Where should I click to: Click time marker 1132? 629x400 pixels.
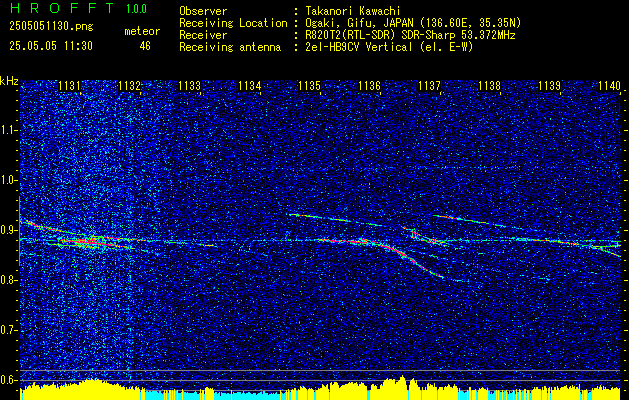click(130, 86)
